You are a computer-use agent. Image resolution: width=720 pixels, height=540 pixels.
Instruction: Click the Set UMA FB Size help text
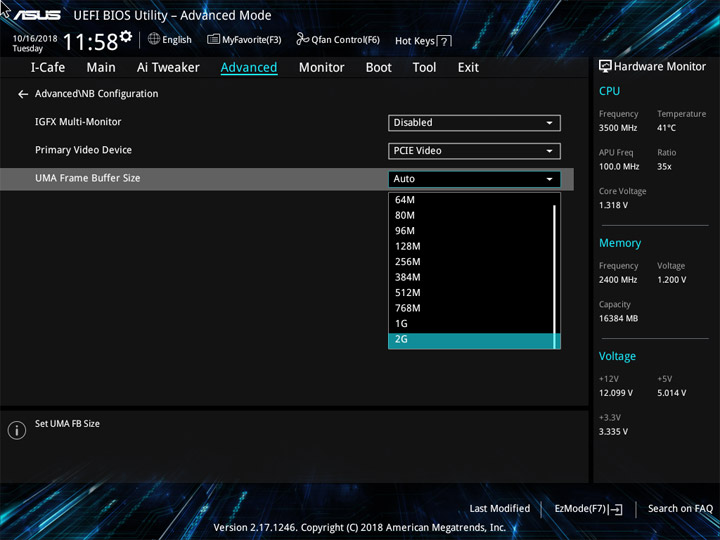[x=67, y=424]
